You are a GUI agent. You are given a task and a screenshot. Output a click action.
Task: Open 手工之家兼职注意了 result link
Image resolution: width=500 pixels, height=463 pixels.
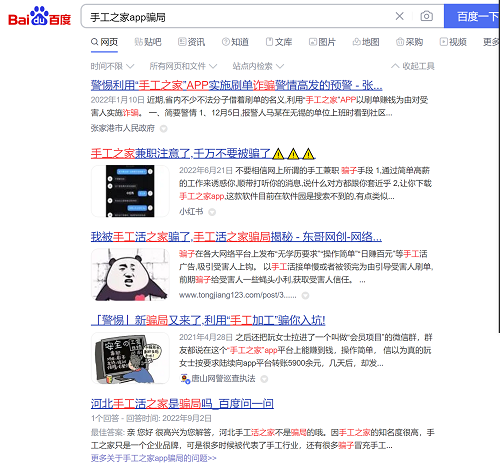(x=203, y=154)
